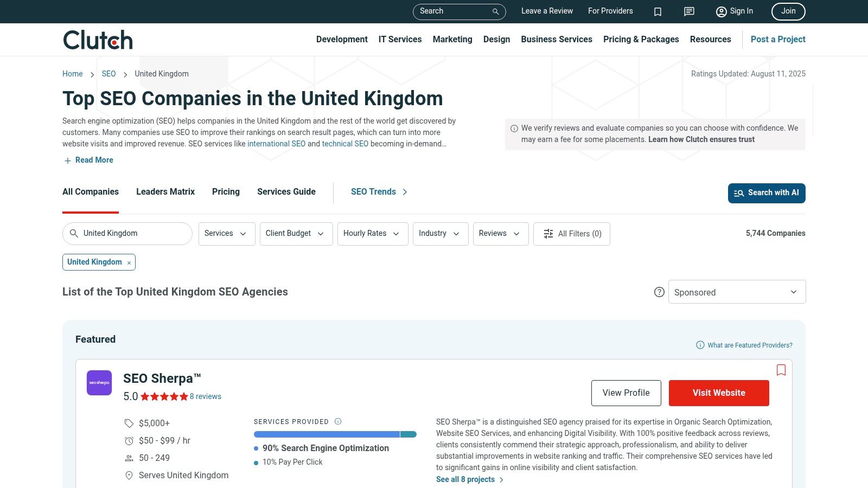This screenshot has width=868, height=488.
Task: Switch to the Leaders Matrix tab
Action: pyautogui.click(x=165, y=191)
